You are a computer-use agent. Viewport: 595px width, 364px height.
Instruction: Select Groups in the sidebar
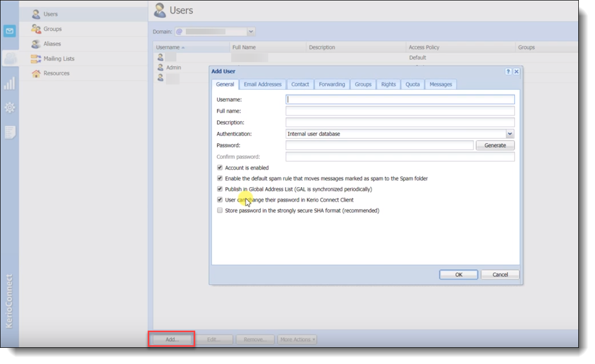coord(52,29)
